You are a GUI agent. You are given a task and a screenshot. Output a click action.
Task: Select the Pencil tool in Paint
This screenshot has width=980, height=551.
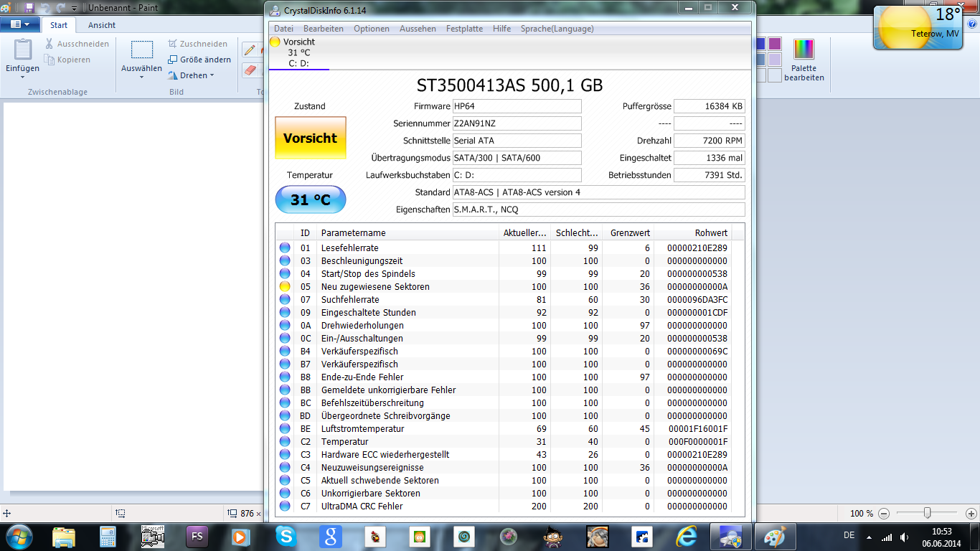tap(250, 50)
